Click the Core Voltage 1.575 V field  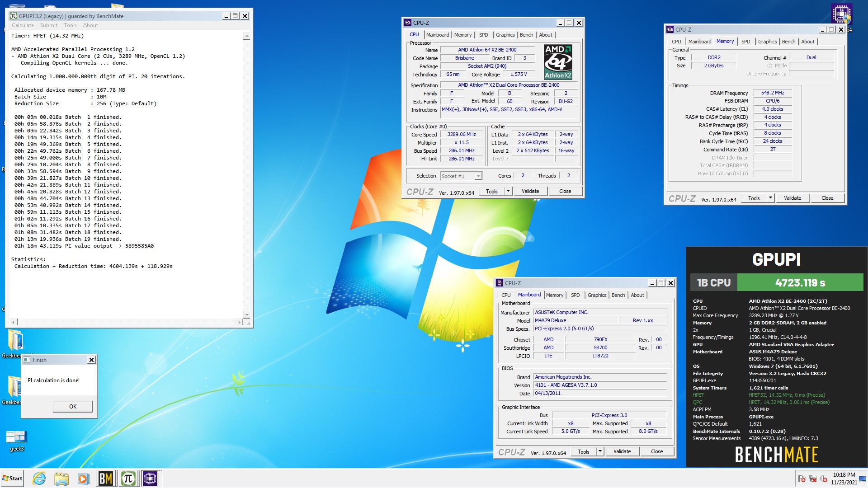pos(519,74)
